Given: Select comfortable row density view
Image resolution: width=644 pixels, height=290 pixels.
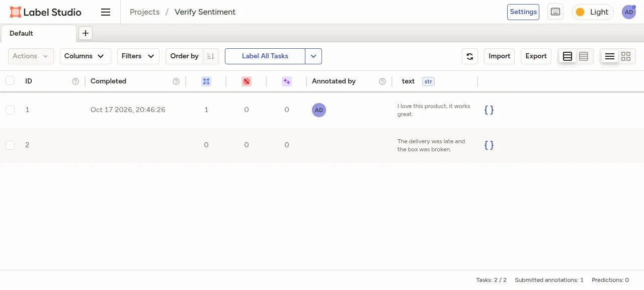Looking at the screenshot, I should point(568,56).
